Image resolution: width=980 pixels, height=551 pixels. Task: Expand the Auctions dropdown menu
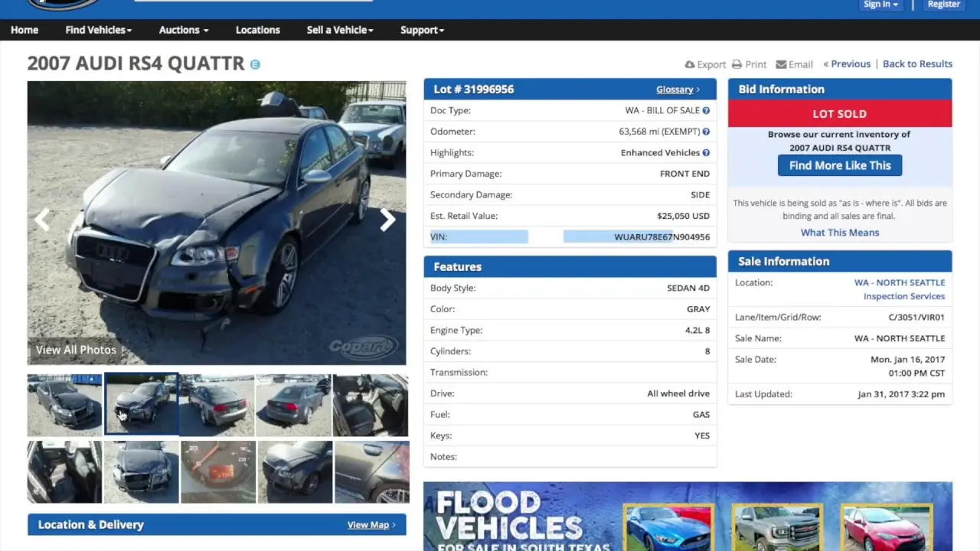[183, 30]
